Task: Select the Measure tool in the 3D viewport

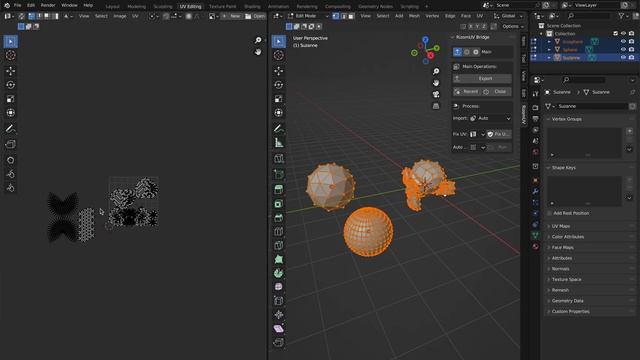Action: click(x=279, y=142)
